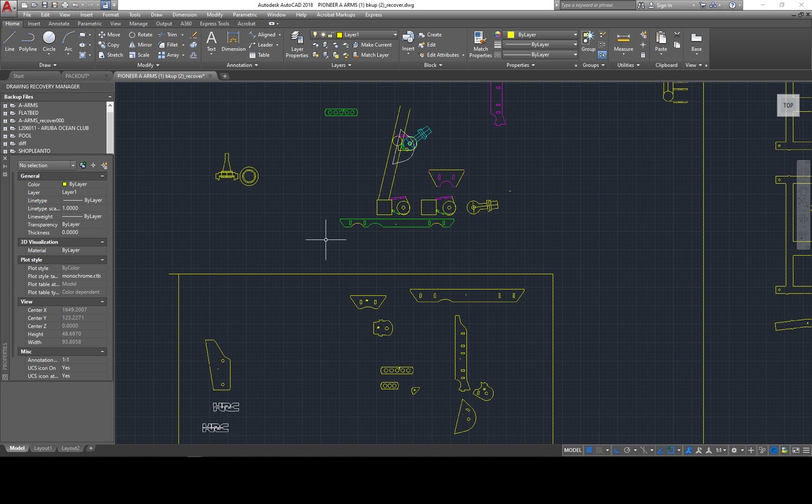Image resolution: width=812 pixels, height=504 pixels.
Task: Activate the Rotate command
Action: click(x=141, y=35)
